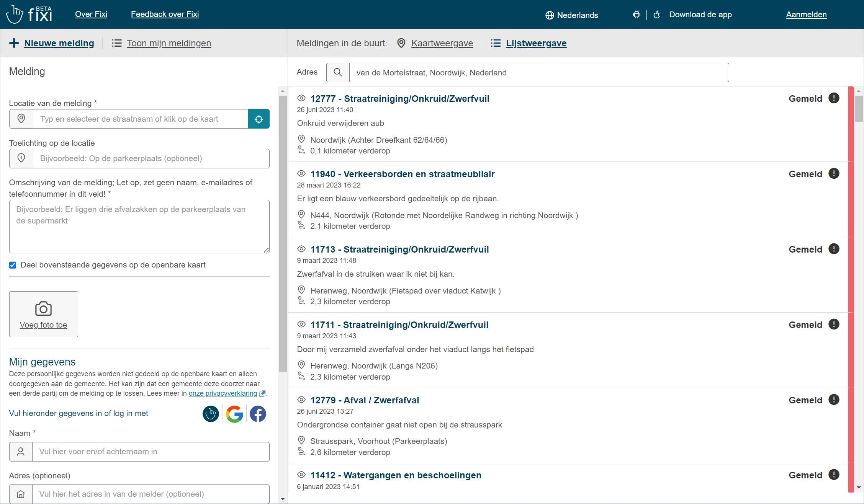Open Android app download icon
The image size is (864, 504).
637,15
